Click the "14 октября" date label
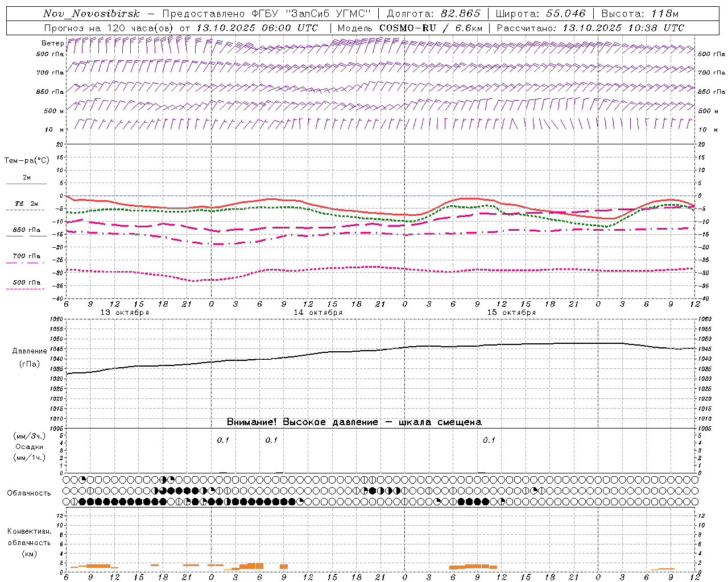The height and width of the screenshot is (582, 728). click(318, 313)
